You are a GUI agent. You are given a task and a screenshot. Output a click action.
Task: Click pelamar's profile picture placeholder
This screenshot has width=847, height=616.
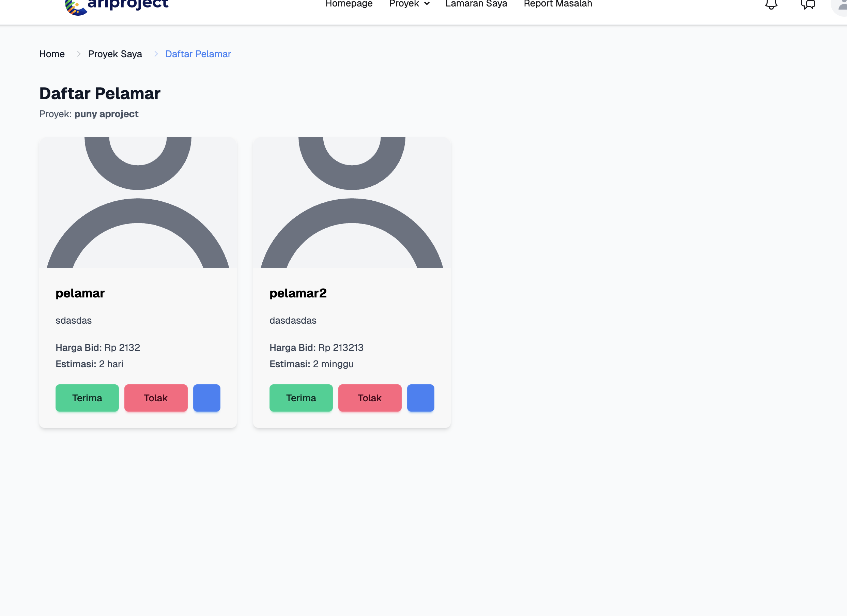[x=138, y=202]
